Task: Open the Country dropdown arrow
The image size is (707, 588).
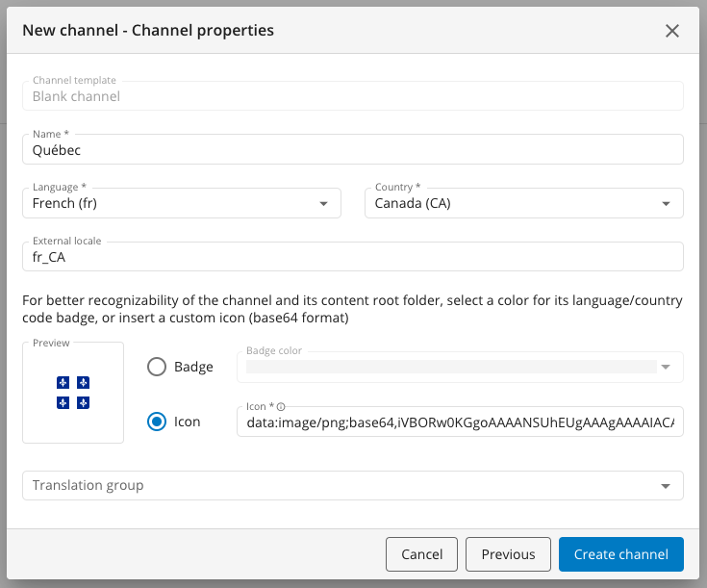Action: coord(666,204)
